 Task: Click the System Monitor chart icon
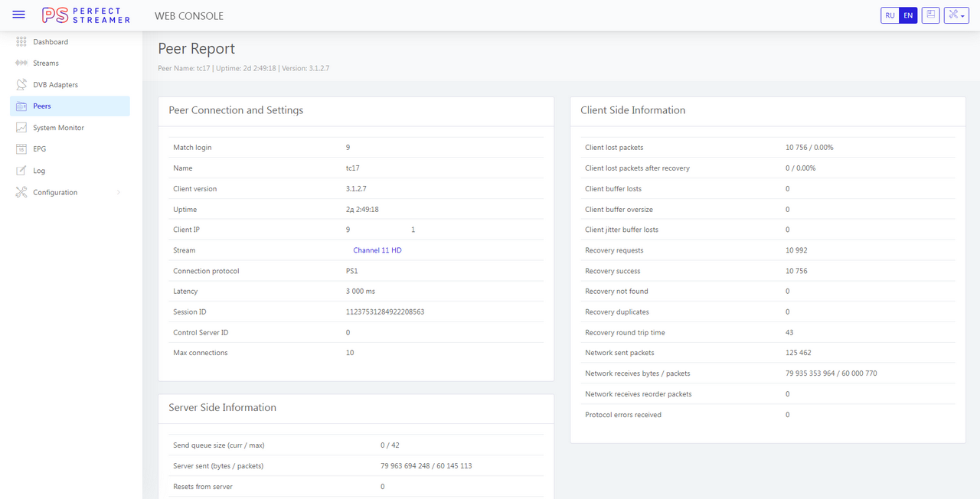(21, 128)
